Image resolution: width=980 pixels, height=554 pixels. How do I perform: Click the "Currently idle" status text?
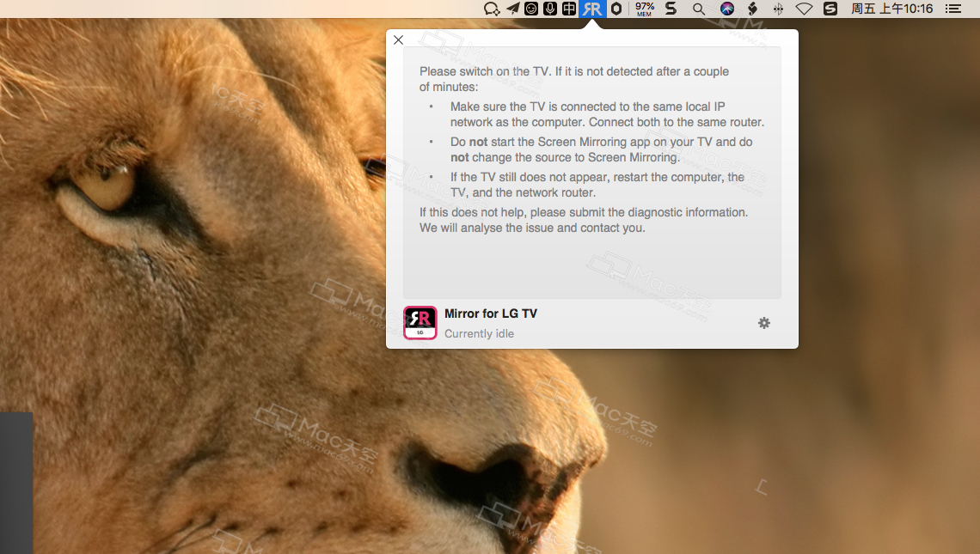(480, 333)
